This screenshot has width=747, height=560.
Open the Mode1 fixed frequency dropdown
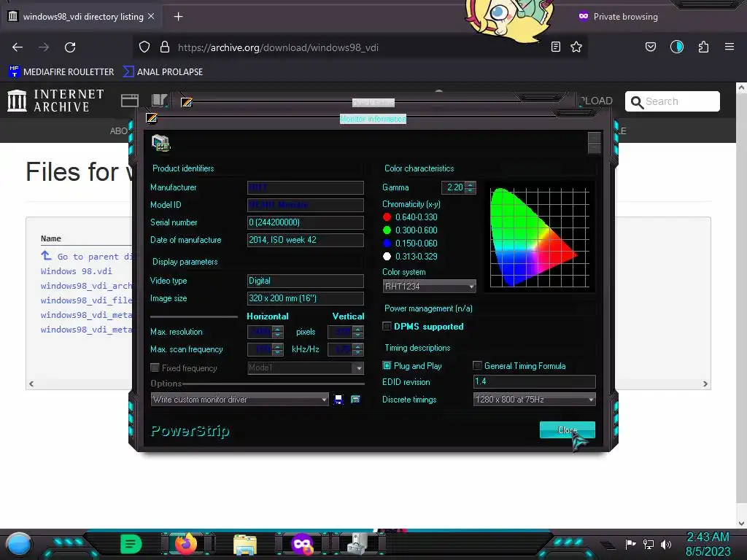click(x=306, y=367)
